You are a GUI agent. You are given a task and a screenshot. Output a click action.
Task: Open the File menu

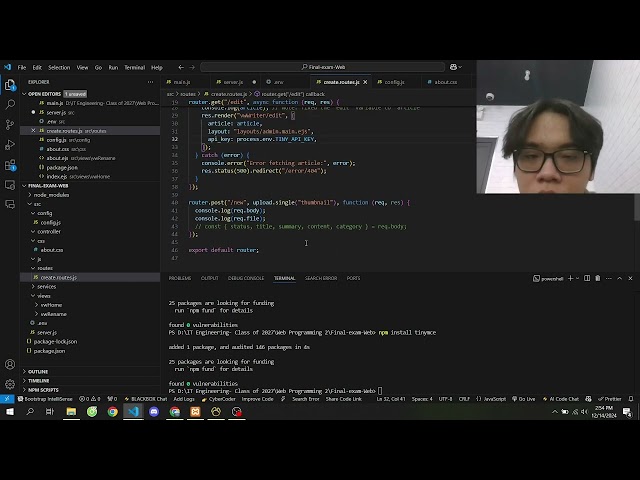tap(22, 67)
